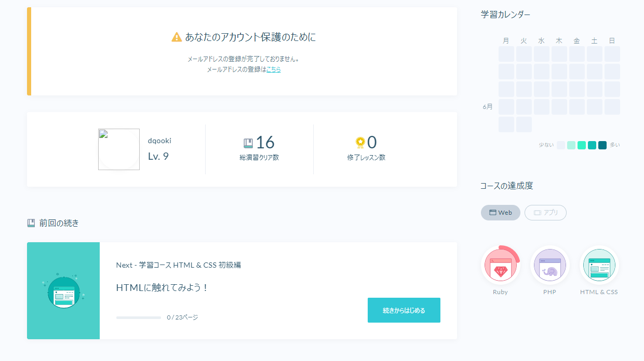This screenshot has height=361, width=644.
Task: Click the bookmark icon next to 前回の続き
Action: click(31, 223)
